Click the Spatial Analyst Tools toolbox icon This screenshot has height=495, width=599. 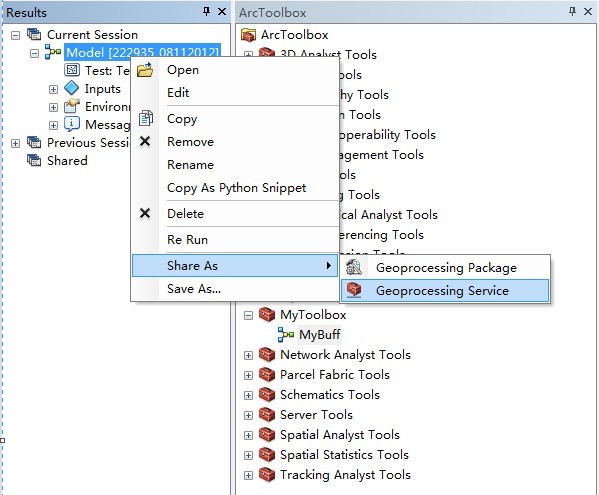click(267, 435)
